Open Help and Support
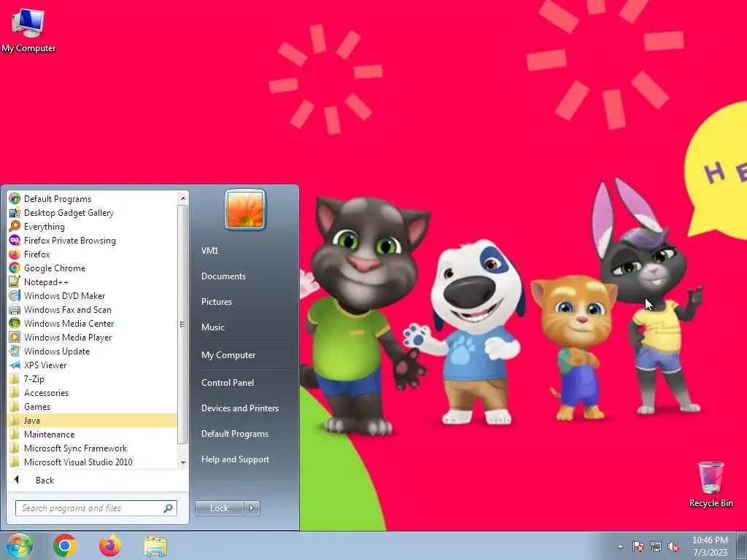The image size is (747, 560). 235,459
